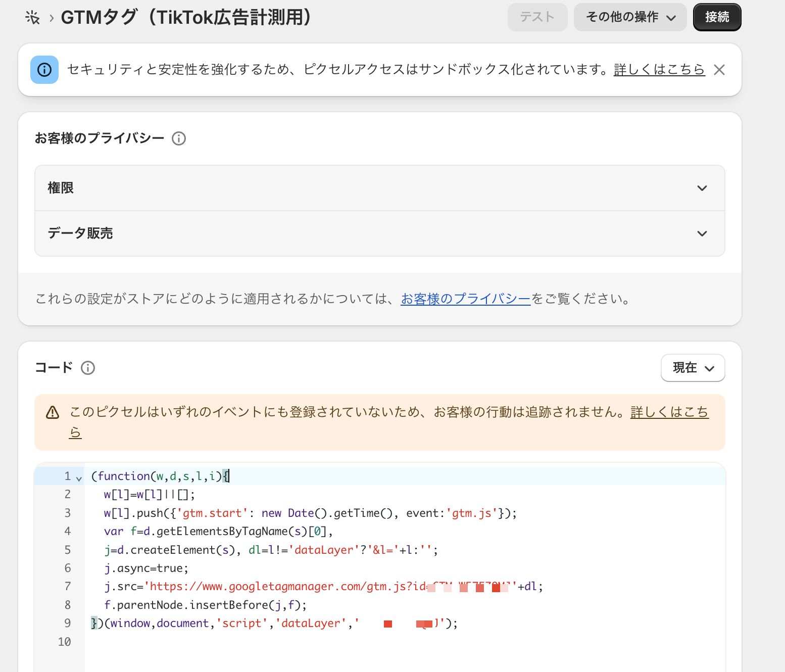This screenshot has width=785, height=672.
Task: Click the page title GTMタグ（TikTok広告計測用）
Action: pos(186,18)
